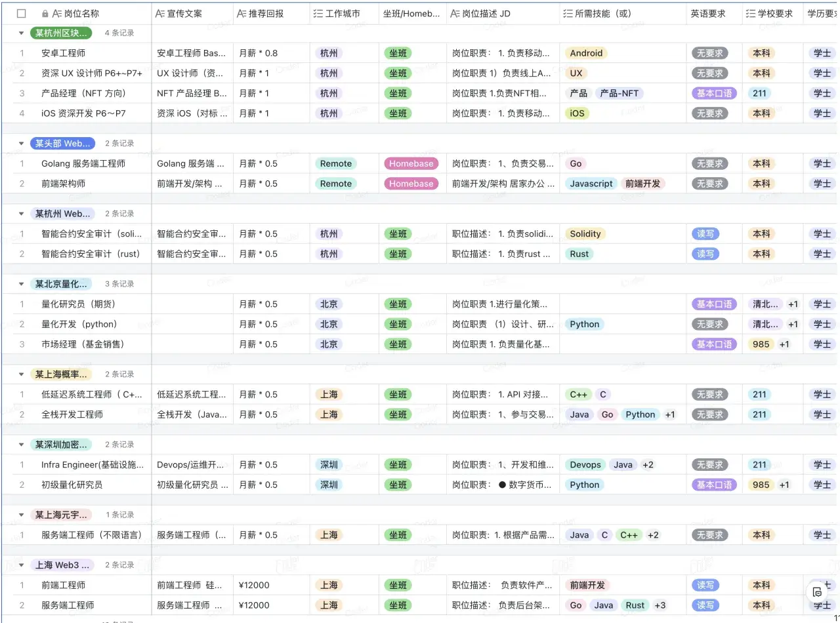Click the text type icon of 宣传文案 column

click(160, 13)
